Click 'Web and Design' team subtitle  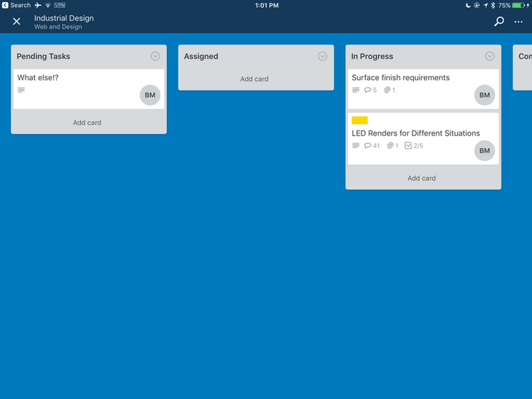click(x=58, y=27)
